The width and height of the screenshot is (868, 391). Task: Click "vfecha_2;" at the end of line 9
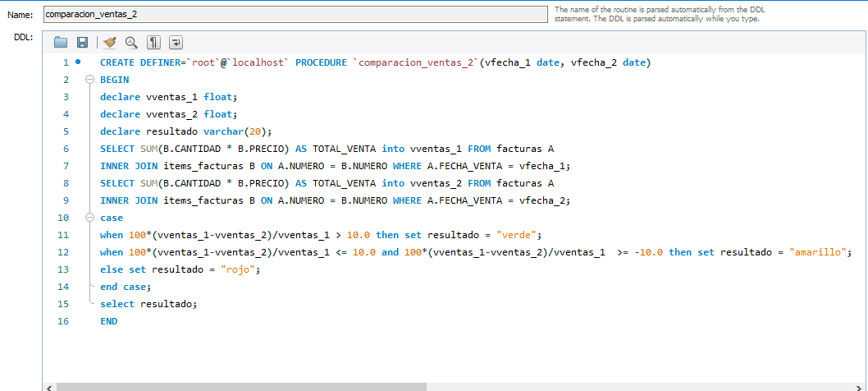click(x=544, y=200)
